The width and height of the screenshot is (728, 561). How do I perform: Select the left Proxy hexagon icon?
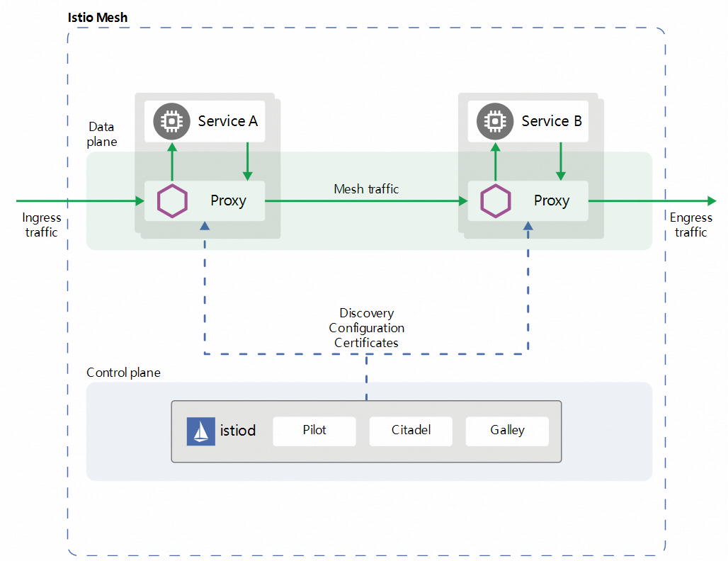(172, 200)
